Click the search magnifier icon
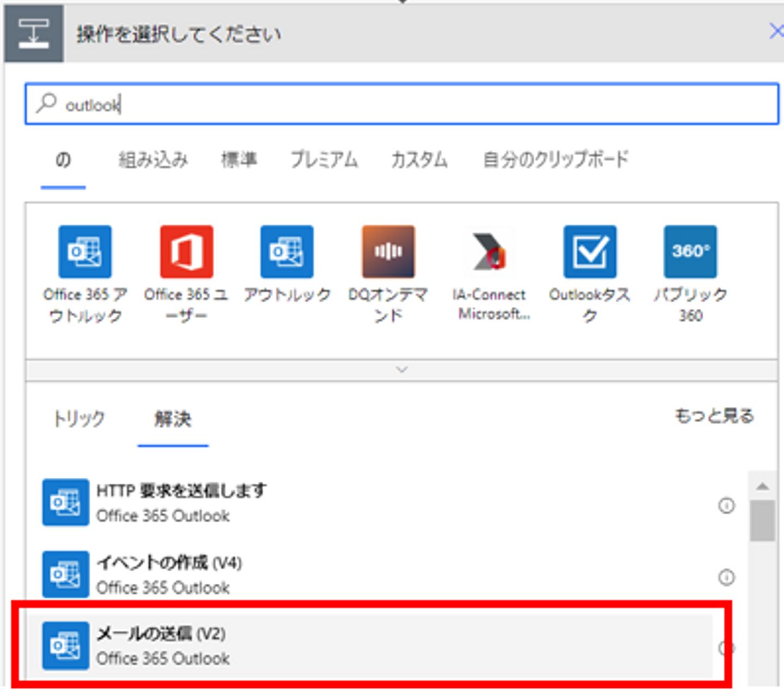This screenshot has width=784, height=697. pos(47,102)
